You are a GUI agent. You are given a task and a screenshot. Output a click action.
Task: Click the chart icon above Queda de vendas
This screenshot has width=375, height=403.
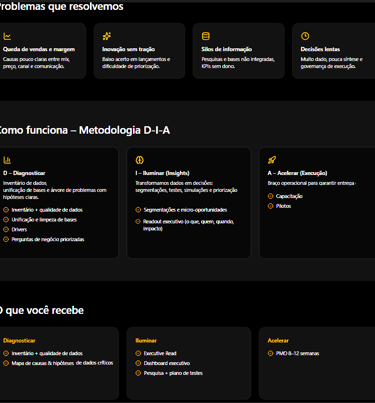pyautogui.click(x=7, y=36)
